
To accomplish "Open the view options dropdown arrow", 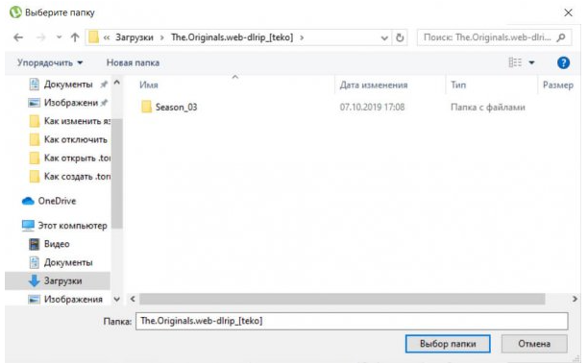I will point(531,63).
